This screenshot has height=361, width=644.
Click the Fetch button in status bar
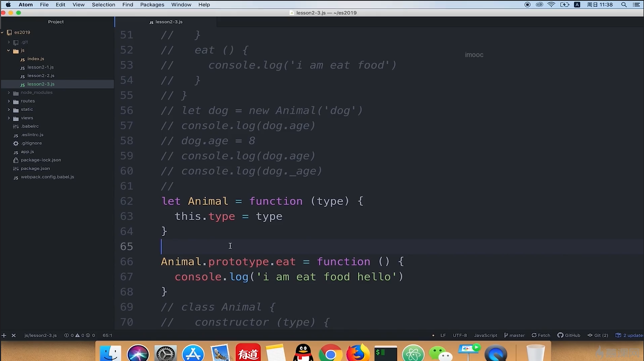541,335
